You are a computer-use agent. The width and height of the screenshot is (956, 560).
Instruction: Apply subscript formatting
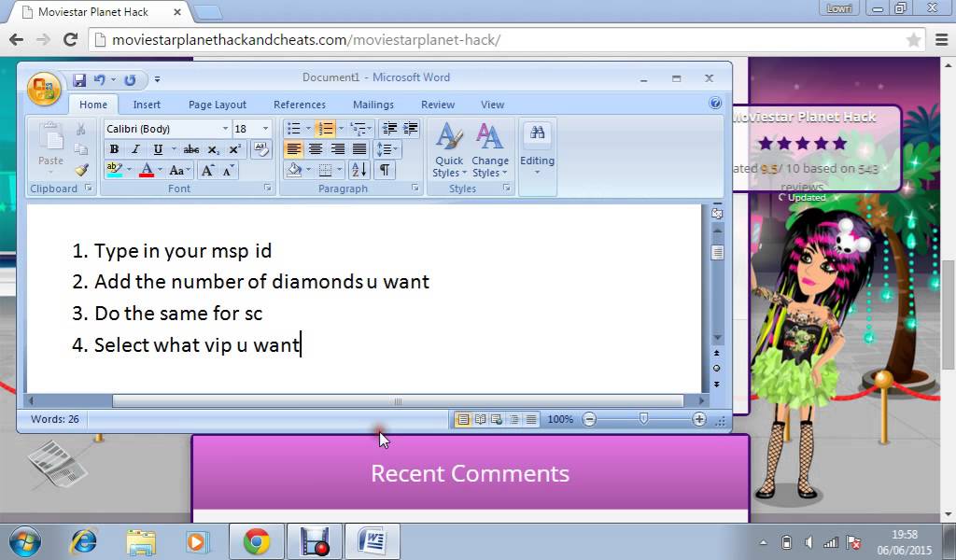coord(214,149)
